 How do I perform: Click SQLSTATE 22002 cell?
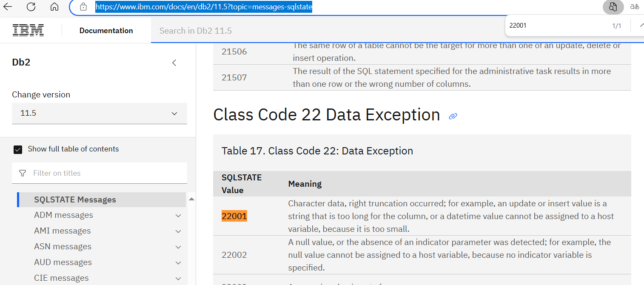pos(234,255)
